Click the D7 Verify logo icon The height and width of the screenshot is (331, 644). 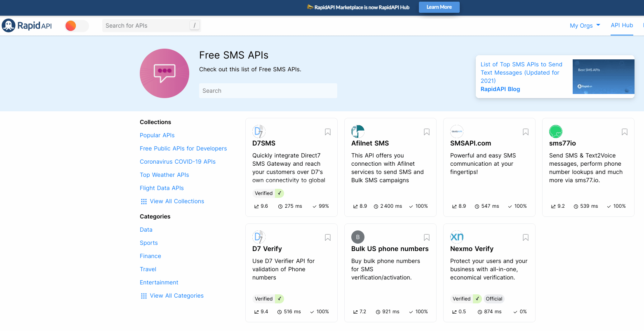coord(259,237)
